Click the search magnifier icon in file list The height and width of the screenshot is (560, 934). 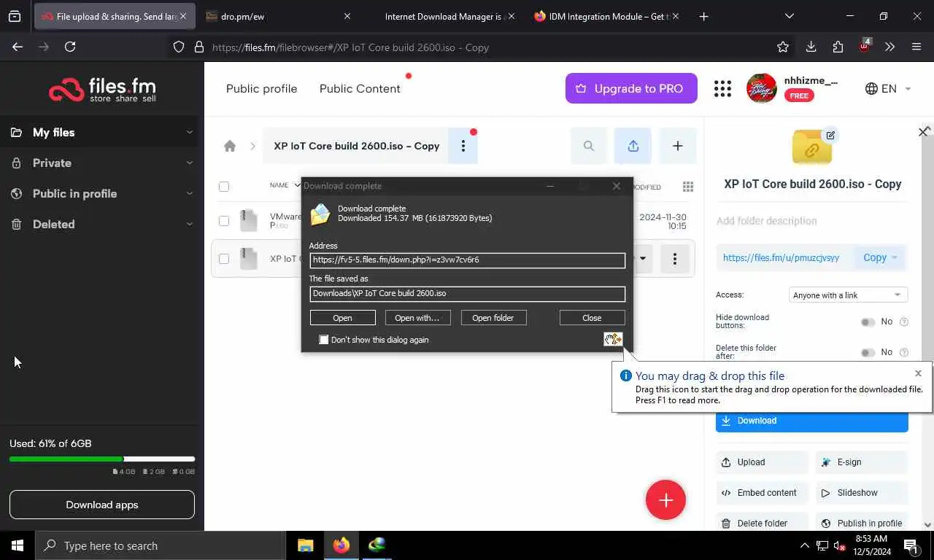(588, 146)
